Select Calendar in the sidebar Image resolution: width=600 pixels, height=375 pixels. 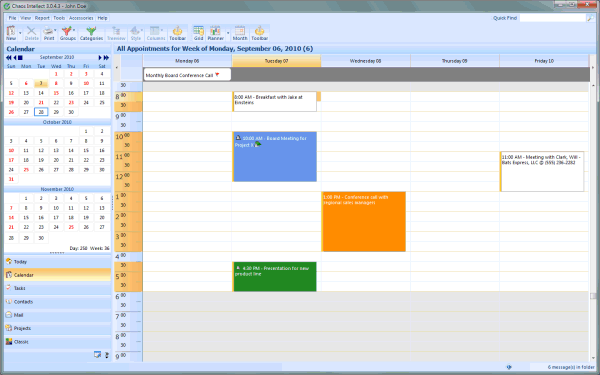(x=57, y=275)
